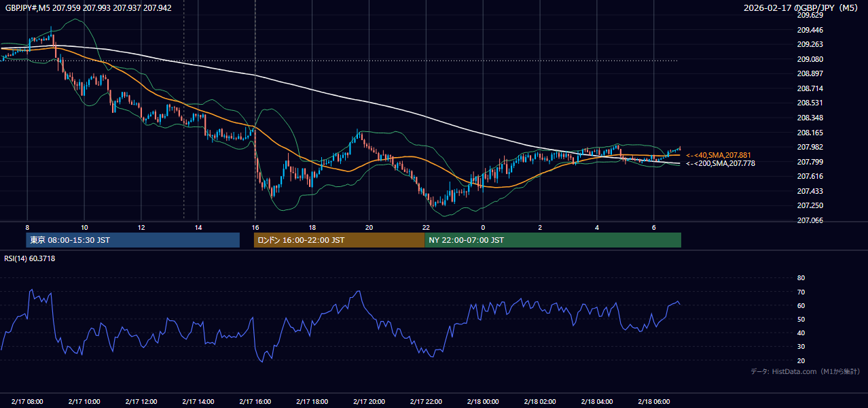Click the 207.250 price axis label

click(x=810, y=205)
